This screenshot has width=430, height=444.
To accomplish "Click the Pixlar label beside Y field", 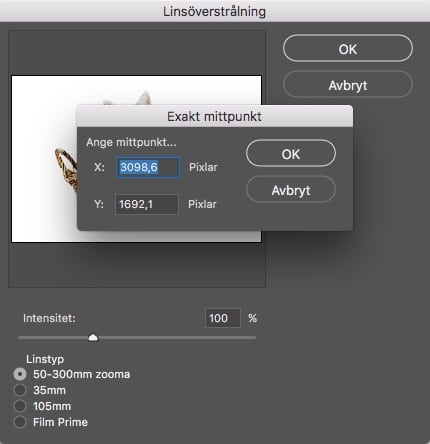I will click(202, 204).
